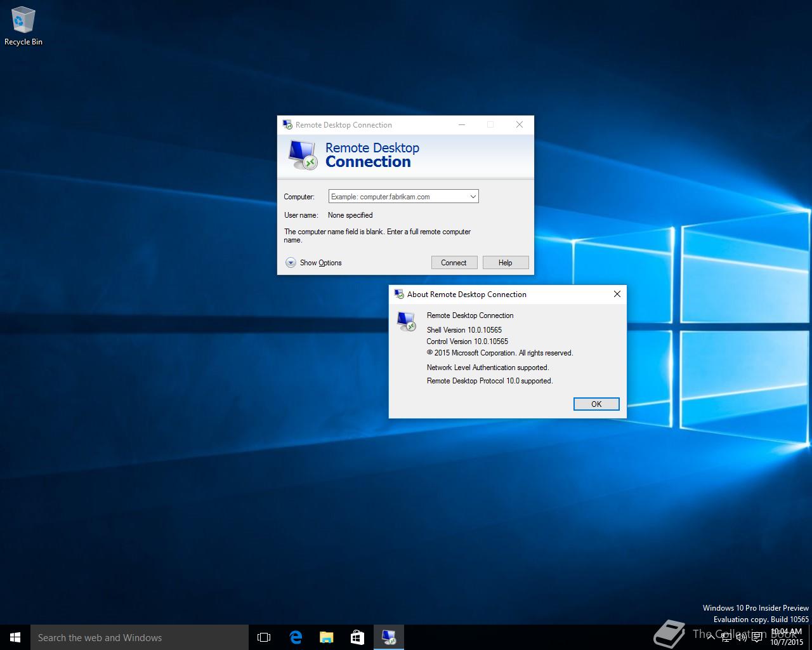Open the taskbar clock and date
This screenshot has width=812, height=650.
(x=787, y=637)
